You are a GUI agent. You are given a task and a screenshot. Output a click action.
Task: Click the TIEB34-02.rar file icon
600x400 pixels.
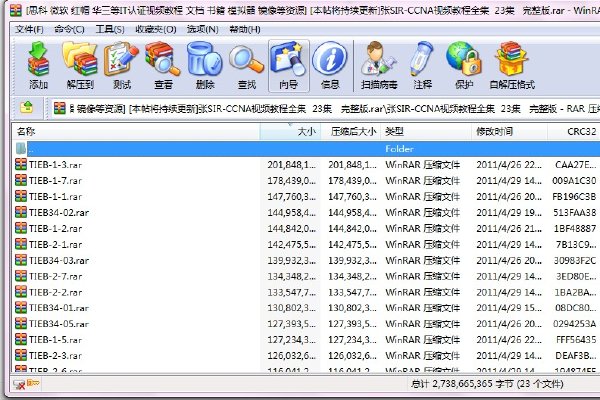[21, 212]
